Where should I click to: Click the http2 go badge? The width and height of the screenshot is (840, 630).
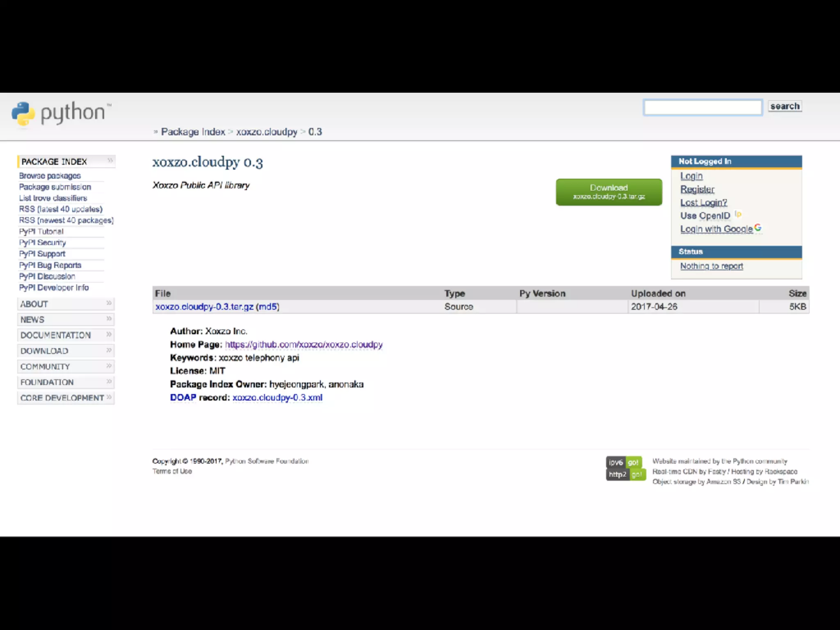pos(625,475)
